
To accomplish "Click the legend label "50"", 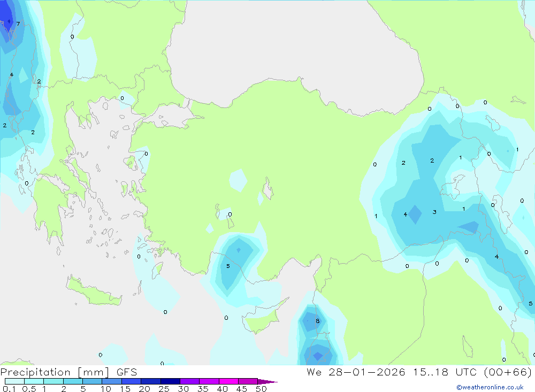I will 261,389.
